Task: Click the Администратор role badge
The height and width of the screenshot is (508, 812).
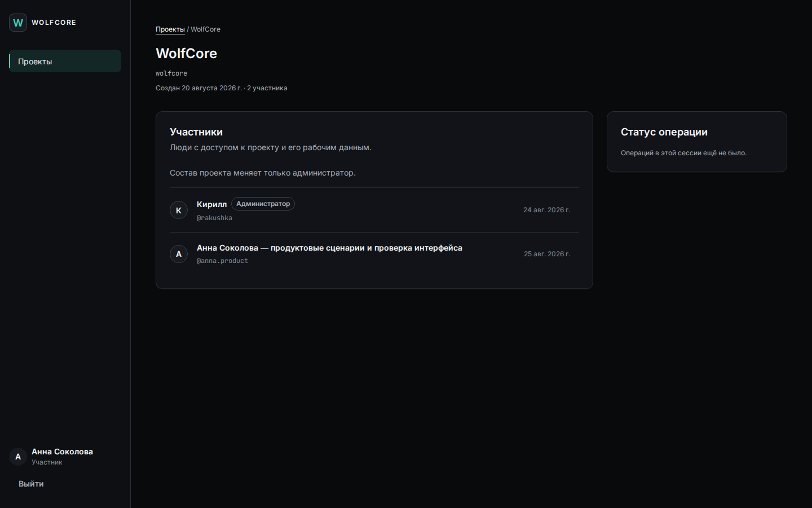Action: tap(263, 204)
